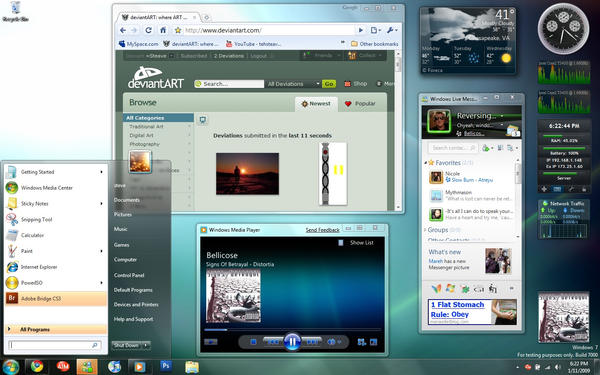Open the sunset silhouette deviation thumbnail

(247, 174)
